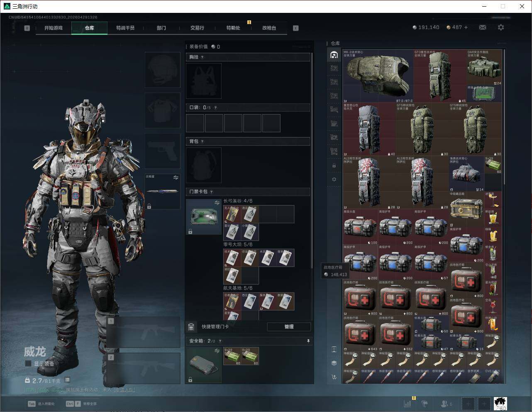Open the bar chart stats icon in bottom bar
This screenshot has height=412, width=532.
tap(408, 403)
